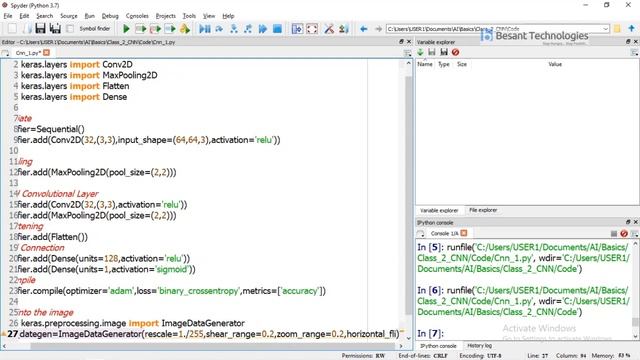The image size is (640, 360).
Task: Sort by Size column header
Action: [462, 64]
